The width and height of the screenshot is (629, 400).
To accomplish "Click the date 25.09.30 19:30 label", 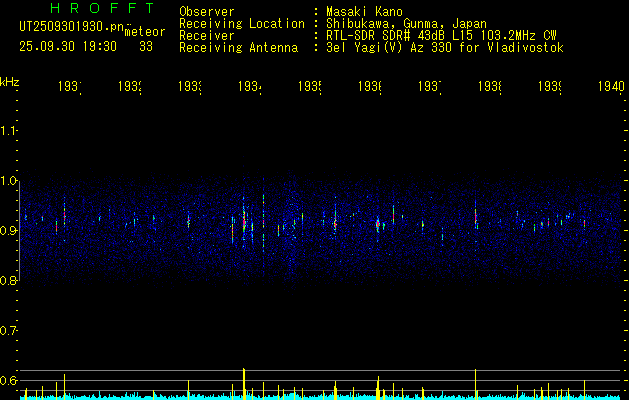I will coord(68,47).
